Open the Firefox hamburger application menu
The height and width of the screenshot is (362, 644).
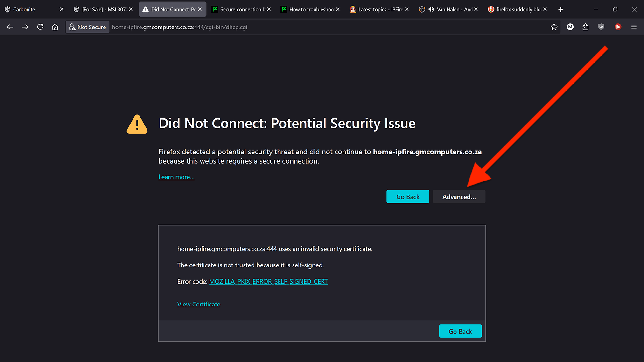click(634, 27)
